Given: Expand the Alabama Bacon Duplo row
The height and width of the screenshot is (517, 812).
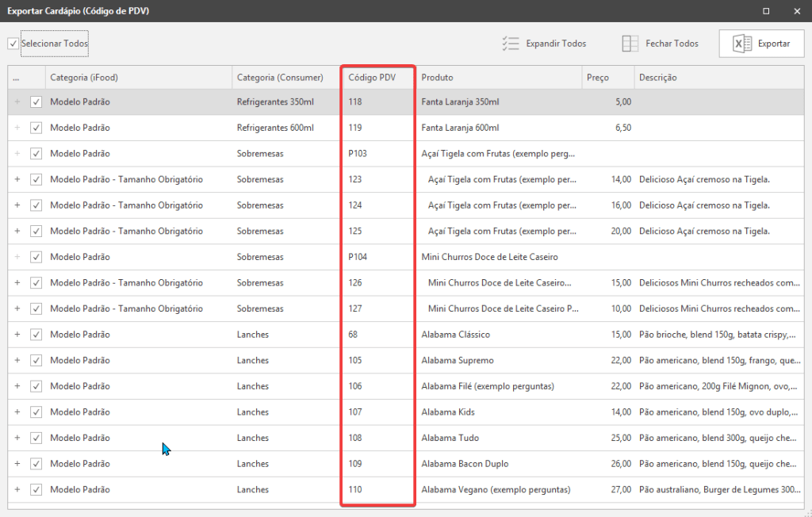Looking at the screenshot, I should [17, 464].
